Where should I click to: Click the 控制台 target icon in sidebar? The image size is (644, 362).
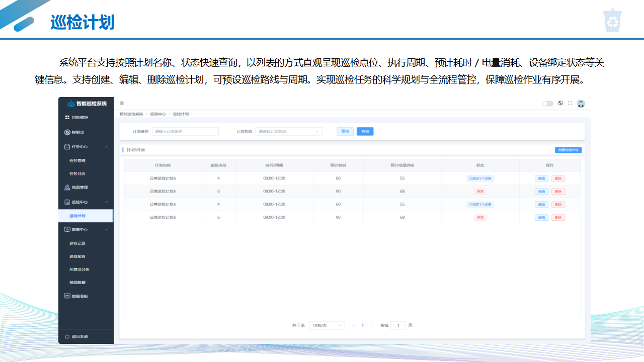pyautogui.click(x=67, y=132)
